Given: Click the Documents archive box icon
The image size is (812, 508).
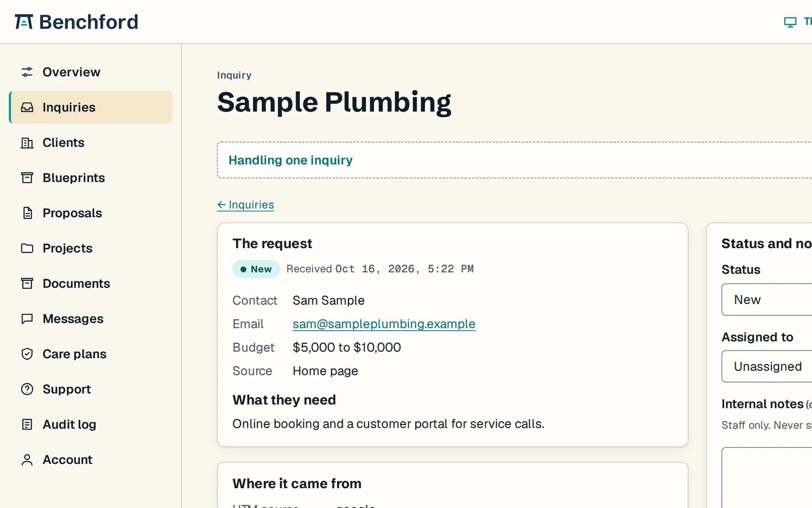Looking at the screenshot, I should pos(27,283).
